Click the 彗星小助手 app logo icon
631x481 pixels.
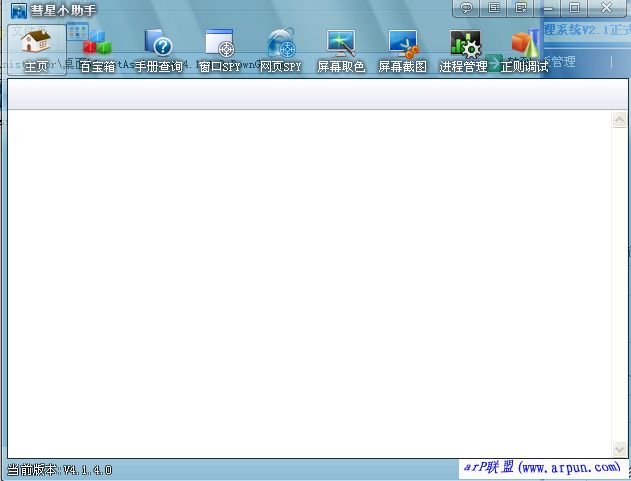19,11
